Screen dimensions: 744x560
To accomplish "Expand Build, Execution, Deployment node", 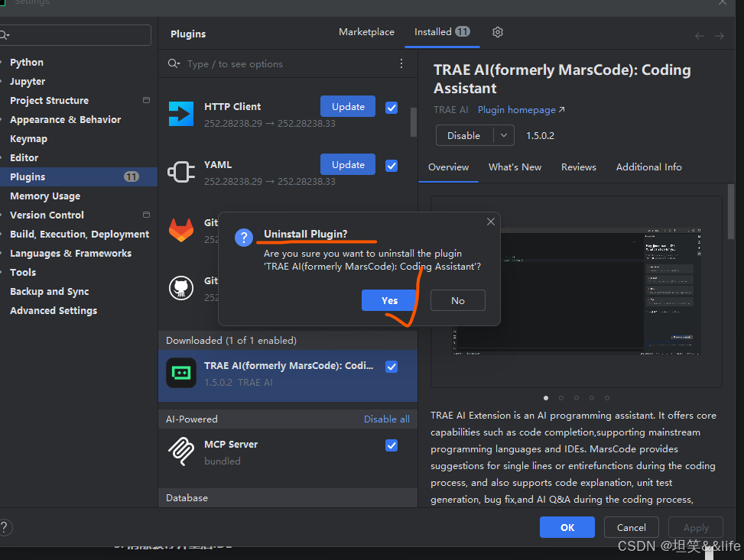I will (x=2, y=235).
